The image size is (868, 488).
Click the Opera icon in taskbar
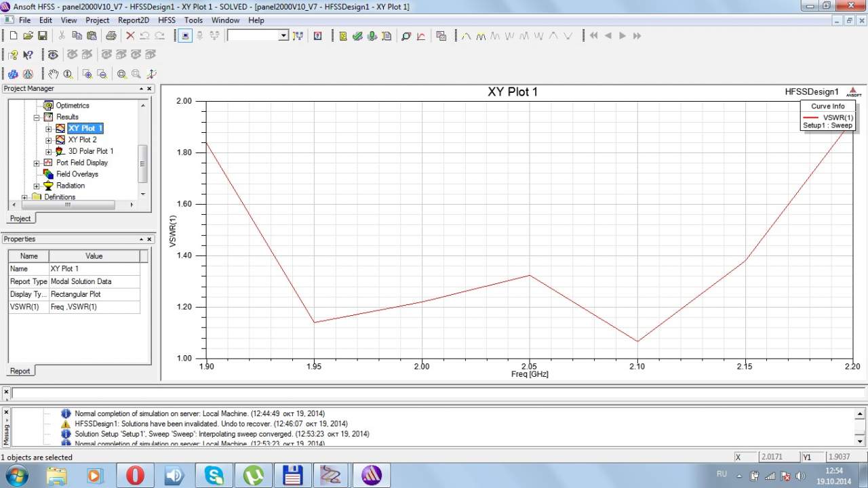(x=135, y=475)
